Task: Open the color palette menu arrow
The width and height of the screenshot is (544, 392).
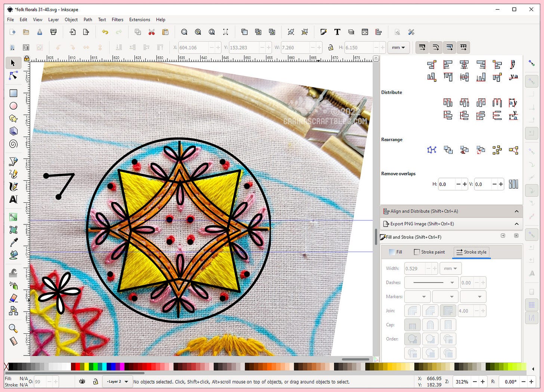Action: [x=533, y=369]
